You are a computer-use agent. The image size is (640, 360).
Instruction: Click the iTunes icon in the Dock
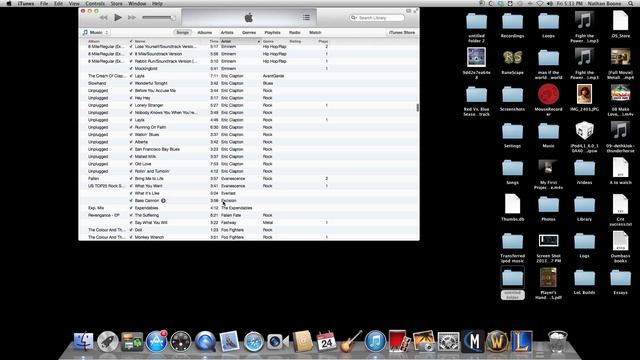(x=375, y=341)
